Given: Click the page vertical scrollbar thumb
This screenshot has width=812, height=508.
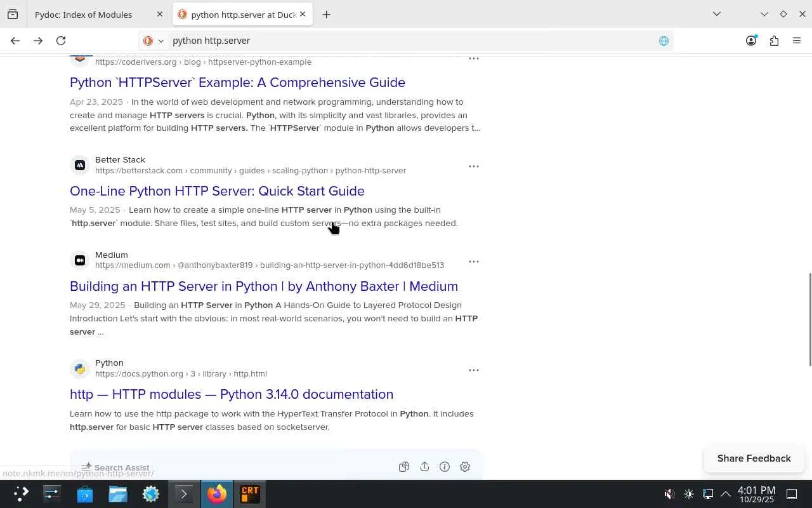Looking at the screenshot, I should (809, 319).
